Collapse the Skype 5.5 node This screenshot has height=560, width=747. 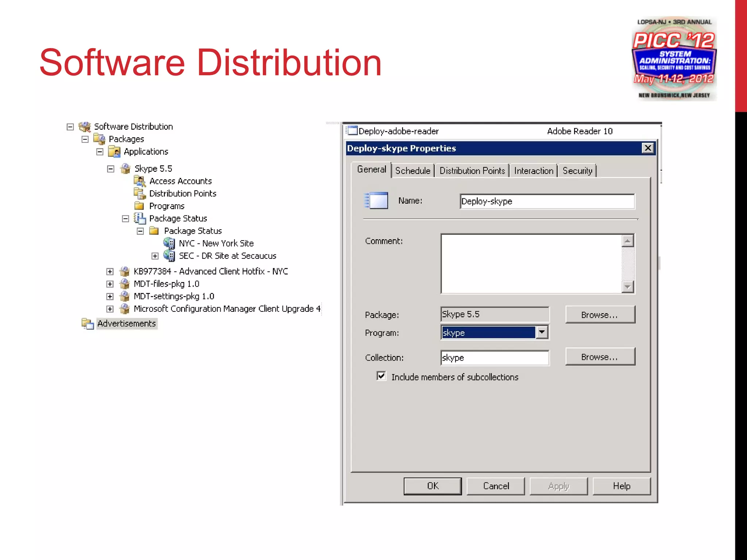point(111,169)
